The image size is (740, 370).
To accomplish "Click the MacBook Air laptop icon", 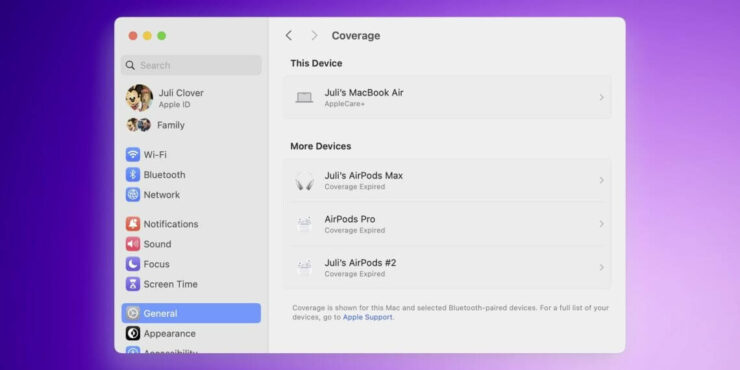I will [304, 97].
